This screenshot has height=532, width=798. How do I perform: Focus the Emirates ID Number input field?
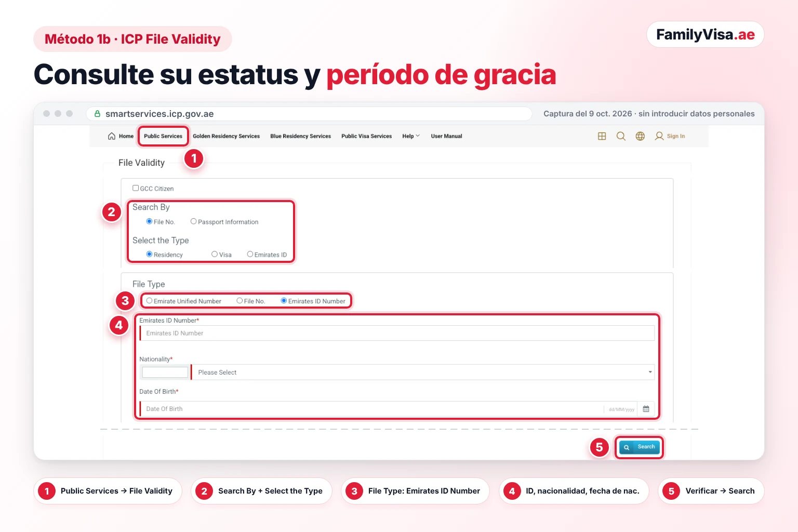(397, 333)
